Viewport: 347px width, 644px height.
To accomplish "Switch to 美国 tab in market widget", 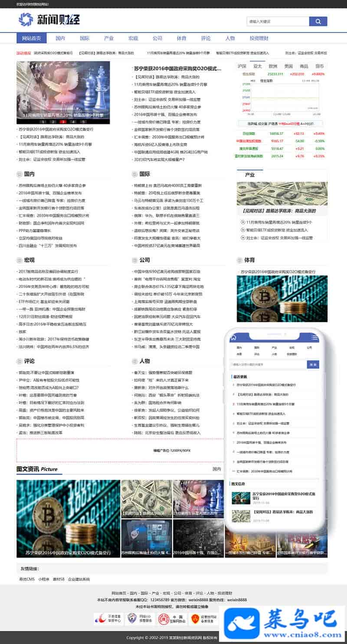I will coord(288,66).
